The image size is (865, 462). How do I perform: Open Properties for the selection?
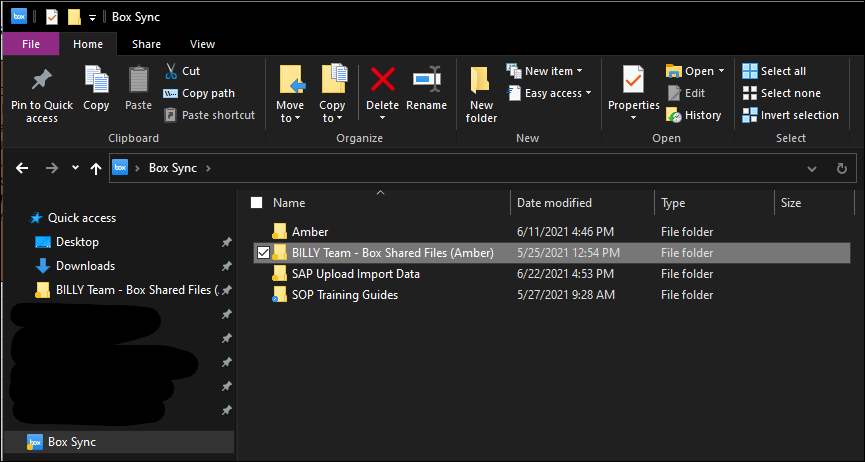tap(633, 88)
